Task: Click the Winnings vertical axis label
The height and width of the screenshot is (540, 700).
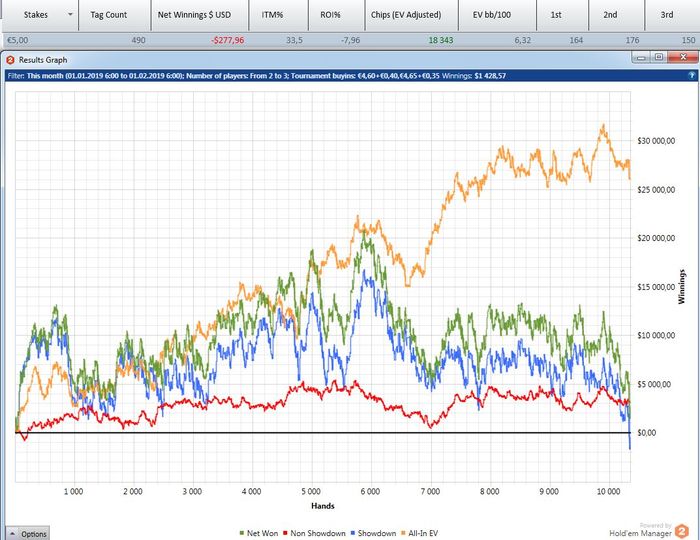Action: [681, 287]
